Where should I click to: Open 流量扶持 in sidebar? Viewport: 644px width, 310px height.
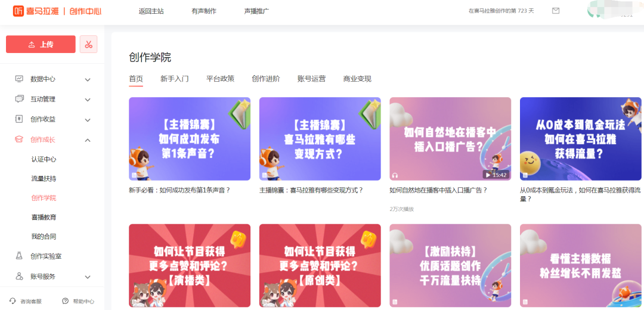pyautogui.click(x=44, y=179)
